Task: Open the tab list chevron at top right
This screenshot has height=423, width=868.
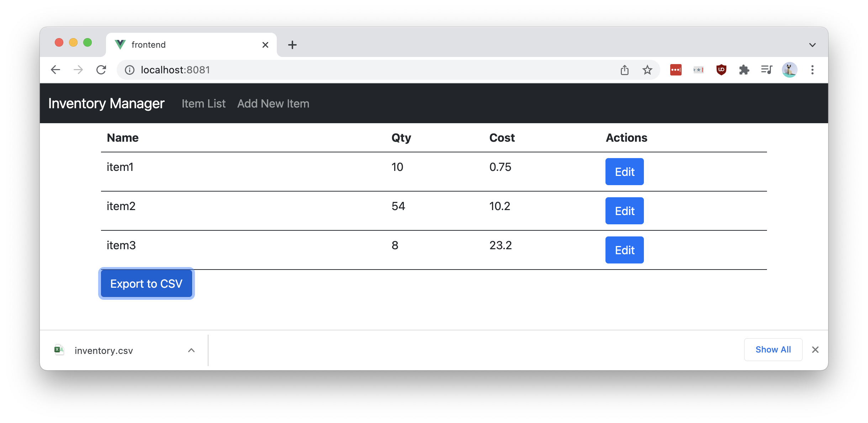Action: [812, 44]
